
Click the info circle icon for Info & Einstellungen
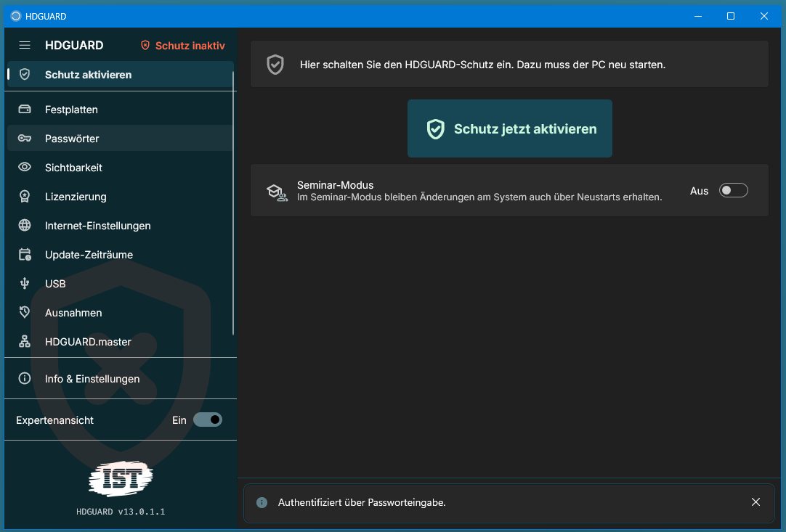coord(25,378)
